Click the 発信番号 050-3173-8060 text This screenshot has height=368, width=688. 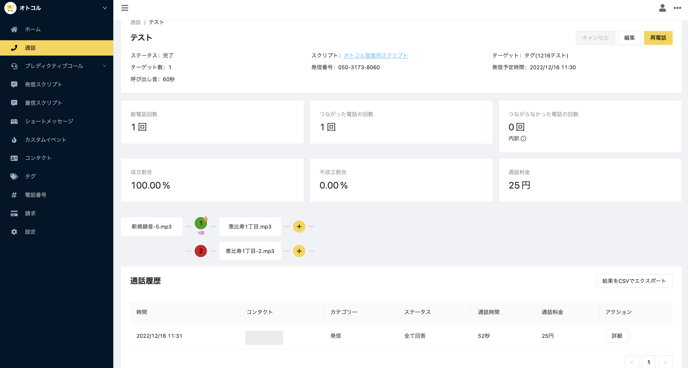(346, 68)
